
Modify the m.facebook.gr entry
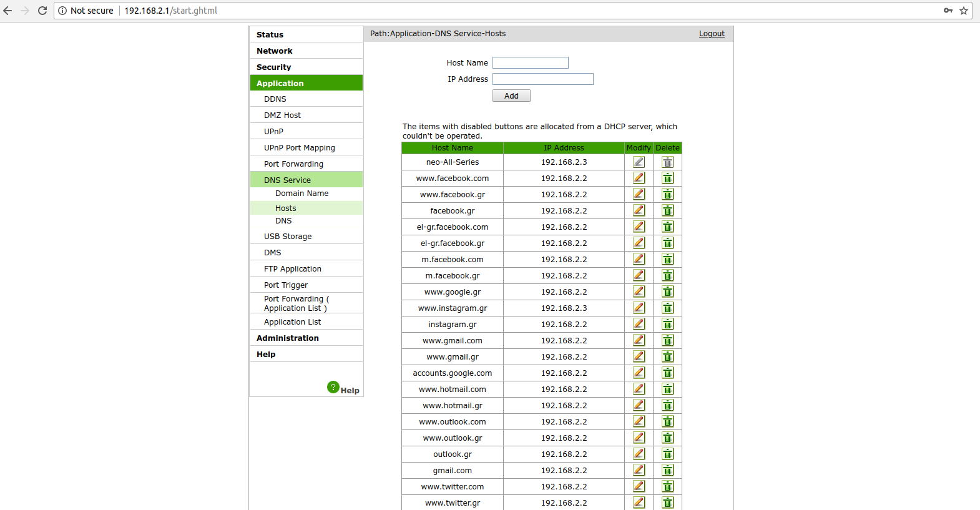(x=639, y=275)
